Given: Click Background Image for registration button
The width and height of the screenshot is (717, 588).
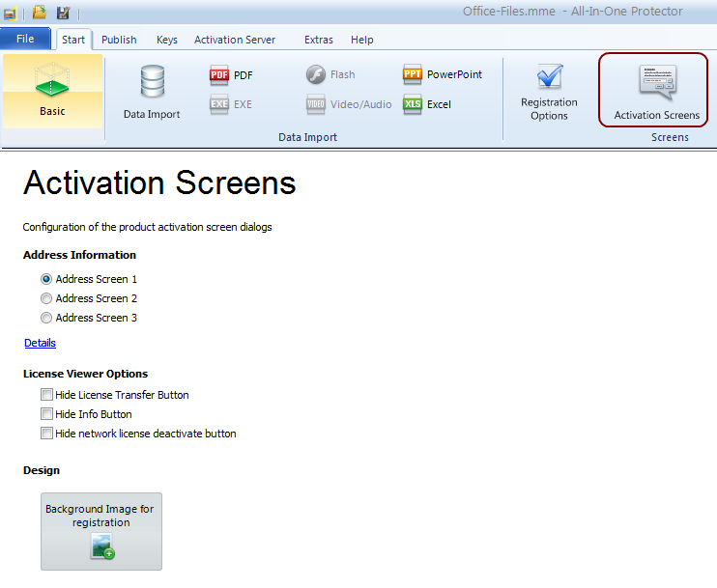Looking at the screenshot, I should click(x=100, y=531).
